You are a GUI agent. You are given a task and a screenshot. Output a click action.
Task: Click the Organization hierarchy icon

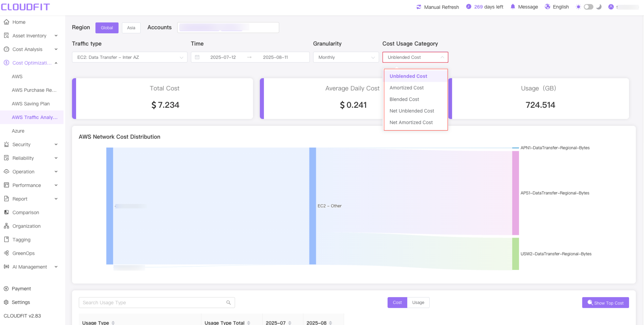pos(6,226)
